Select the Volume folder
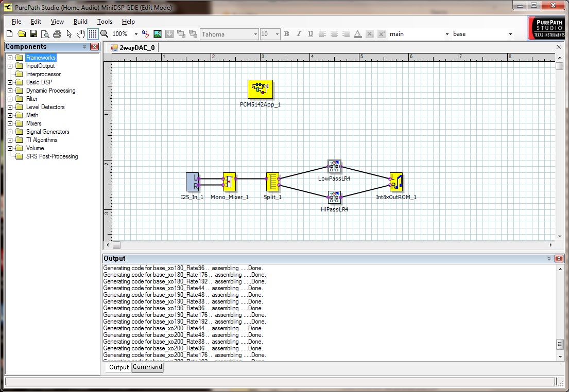569x392 pixels. coord(35,148)
